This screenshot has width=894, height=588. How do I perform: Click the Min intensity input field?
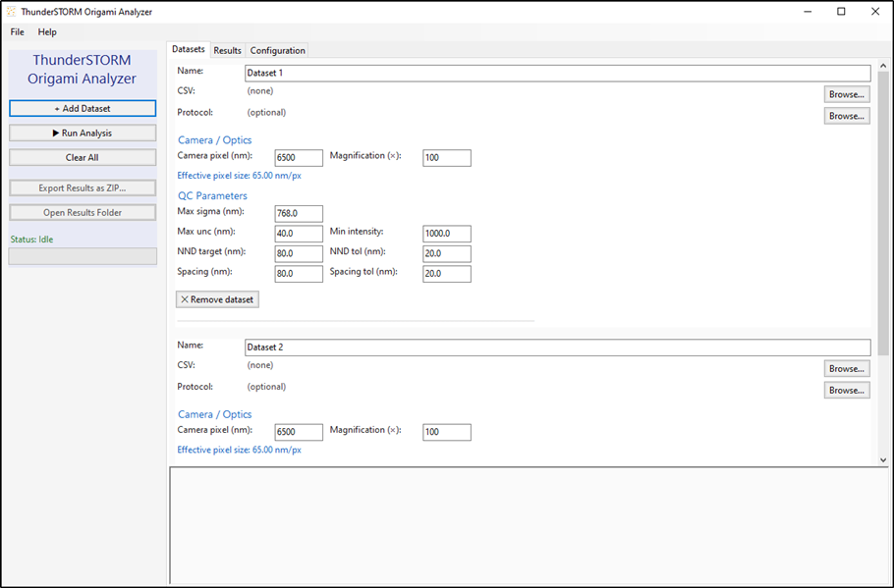pyautogui.click(x=447, y=234)
